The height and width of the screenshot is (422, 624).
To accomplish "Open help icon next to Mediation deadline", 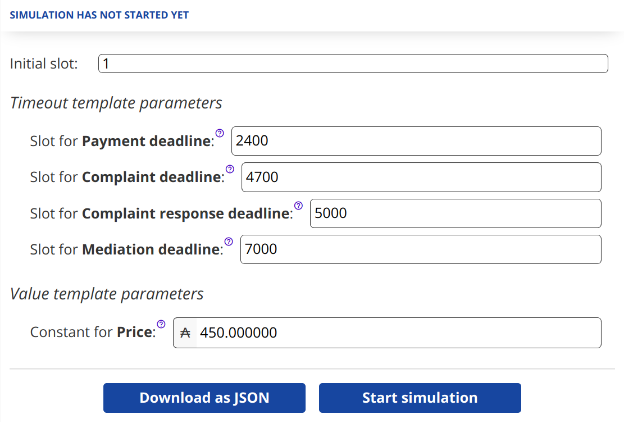I will point(230,242).
